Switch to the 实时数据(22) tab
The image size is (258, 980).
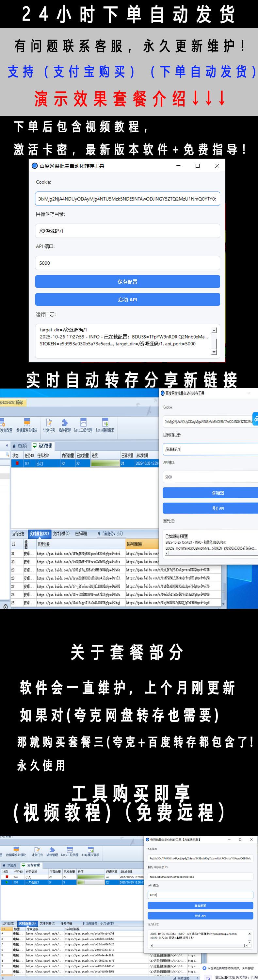39,534
